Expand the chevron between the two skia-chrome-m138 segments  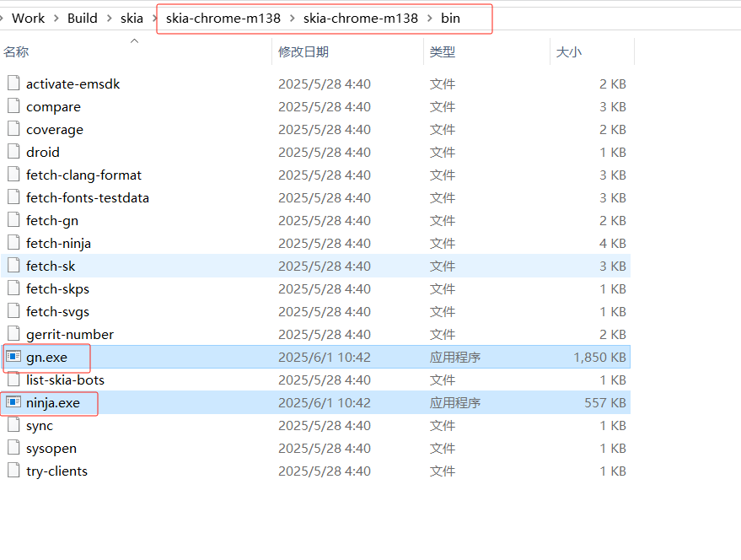292,19
